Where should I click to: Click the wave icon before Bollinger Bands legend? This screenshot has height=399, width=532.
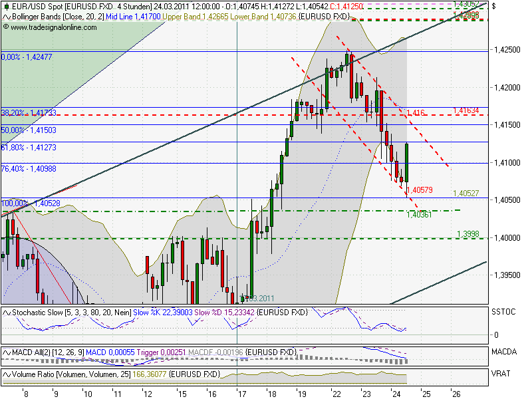pyautogui.click(x=5, y=16)
